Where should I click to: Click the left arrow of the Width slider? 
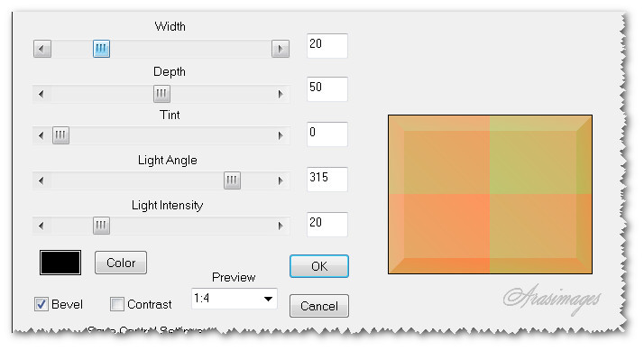[41, 49]
